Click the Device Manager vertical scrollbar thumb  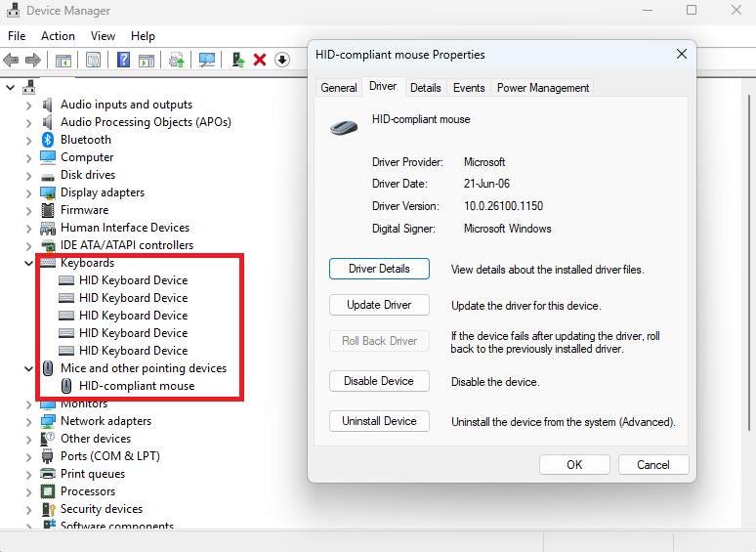click(749, 263)
